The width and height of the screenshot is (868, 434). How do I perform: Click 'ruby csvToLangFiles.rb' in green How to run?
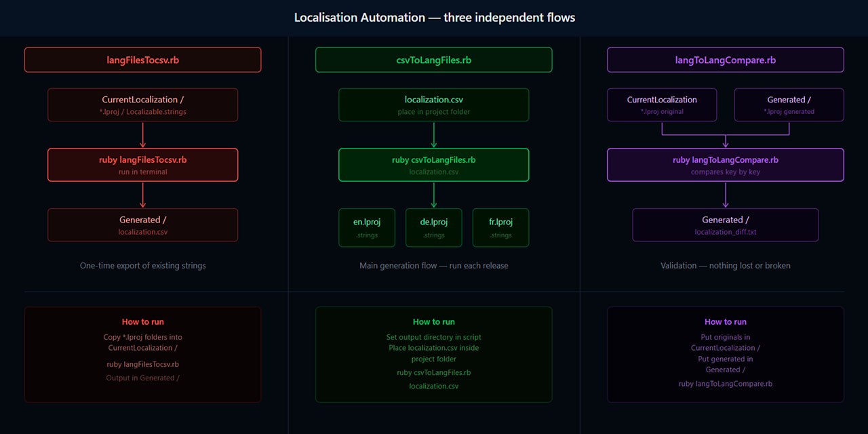(x=434, y=373)
